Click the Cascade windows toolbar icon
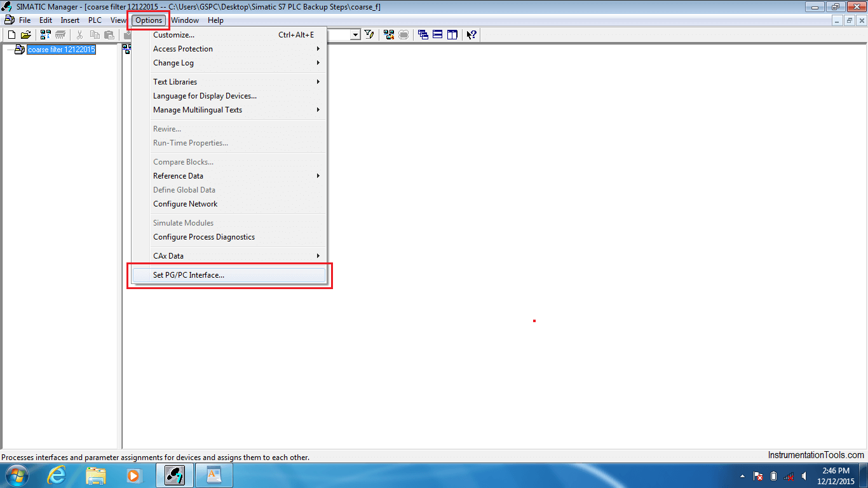 tap(423, 35)
